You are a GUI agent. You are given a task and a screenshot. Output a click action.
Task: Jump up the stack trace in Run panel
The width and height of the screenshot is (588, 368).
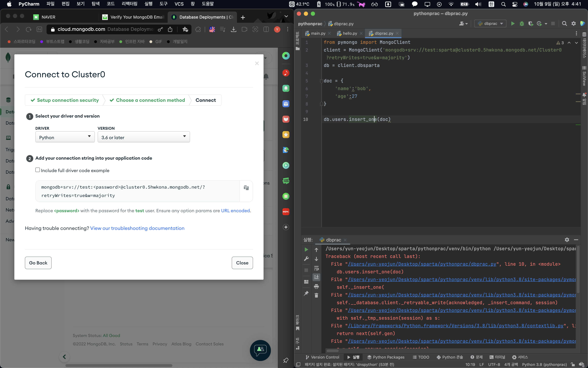point(316,250)
